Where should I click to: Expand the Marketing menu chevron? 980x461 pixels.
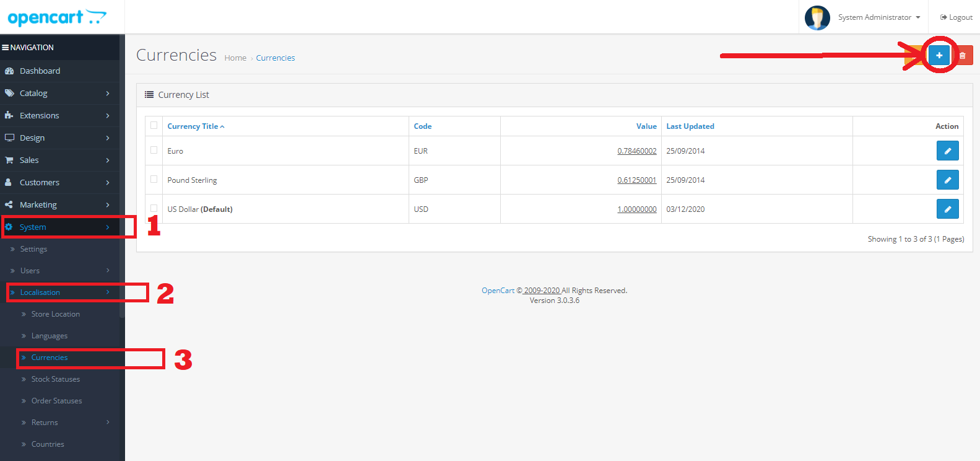(x=108, y=204)
